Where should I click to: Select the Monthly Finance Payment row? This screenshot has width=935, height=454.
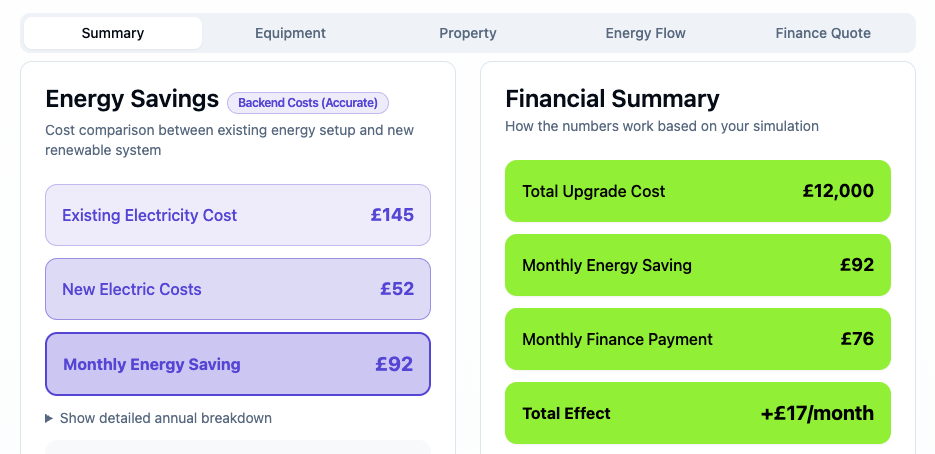coord(697,339)
